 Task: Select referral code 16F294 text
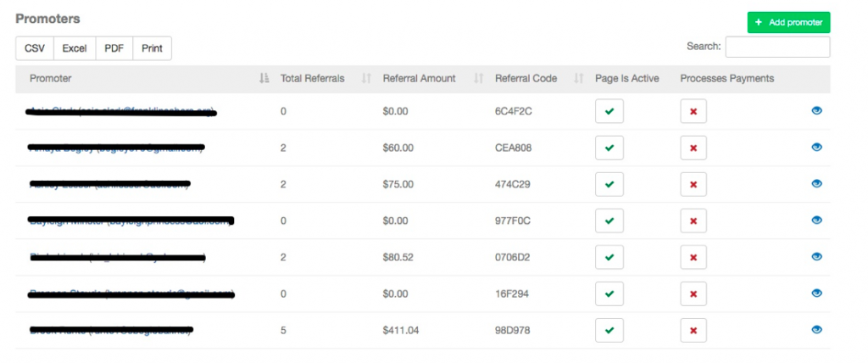point(512,293)
